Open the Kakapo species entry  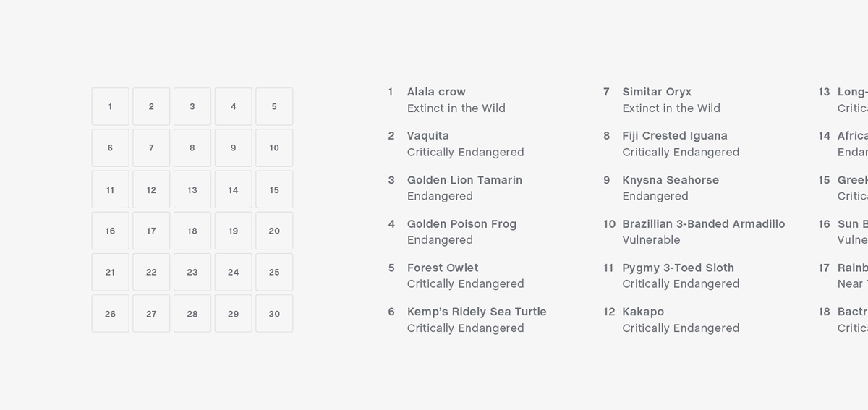(x=643, y=312)
